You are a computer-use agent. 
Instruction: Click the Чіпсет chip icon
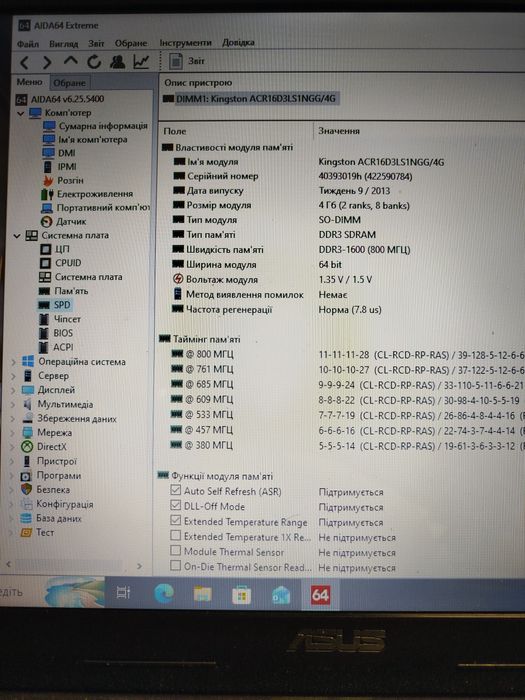44,320
